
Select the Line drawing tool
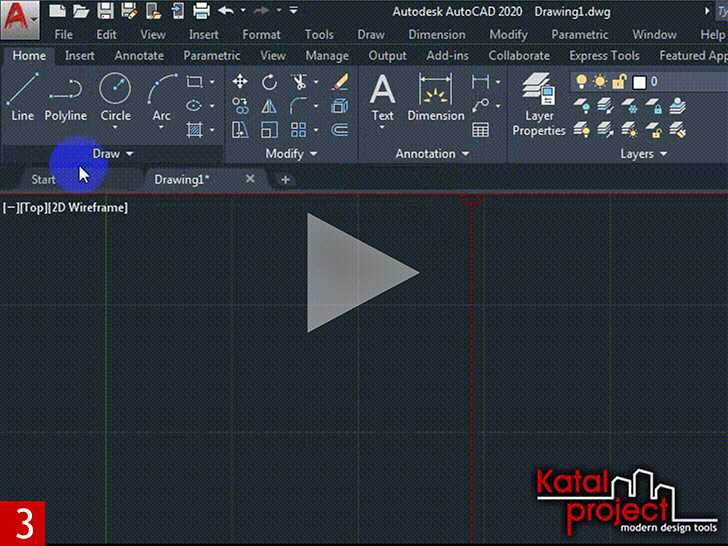click(22, 98)
